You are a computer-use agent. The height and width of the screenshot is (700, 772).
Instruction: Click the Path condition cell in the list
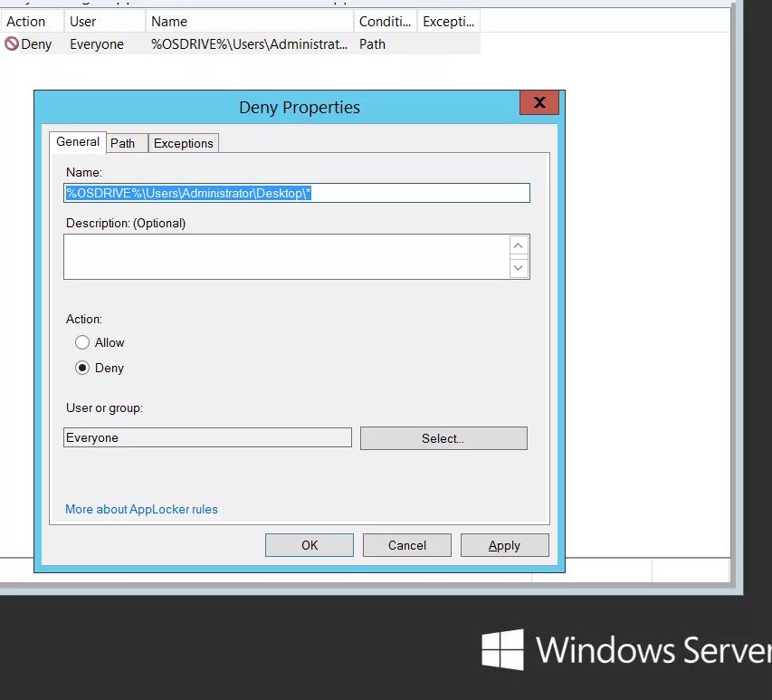pos(372,44)
